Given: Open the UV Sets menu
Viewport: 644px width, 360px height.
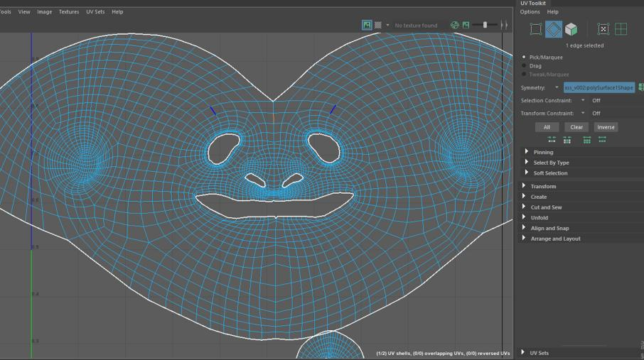Looking at the screenshot, I should pyautogui.click(x=95, y=12).
